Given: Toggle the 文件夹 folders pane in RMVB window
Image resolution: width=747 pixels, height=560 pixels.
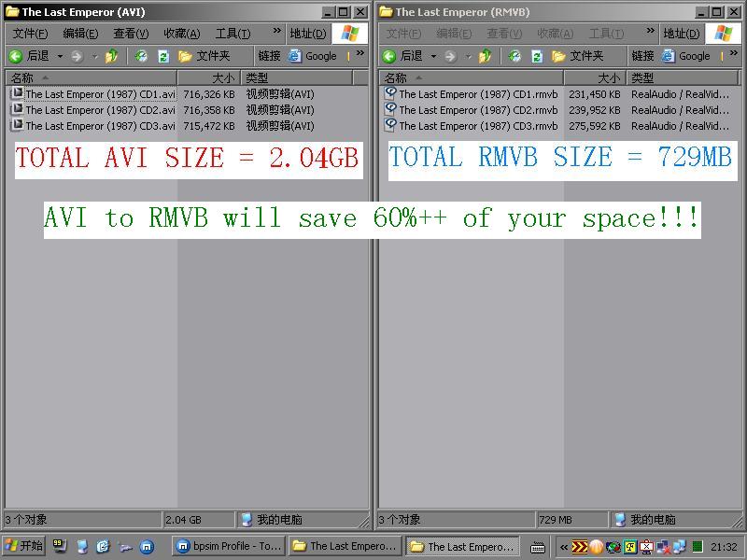Looking at the screenshot, I should click(x=577, y=56).
